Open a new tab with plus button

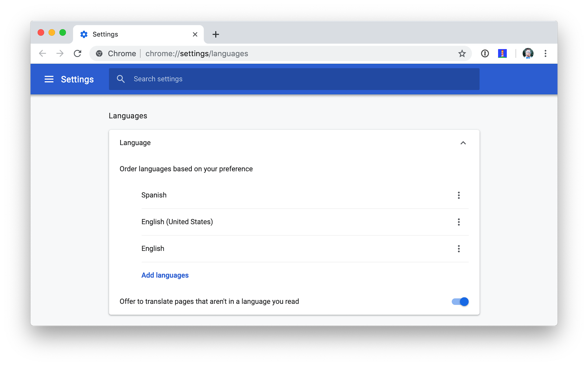[216, 34]
